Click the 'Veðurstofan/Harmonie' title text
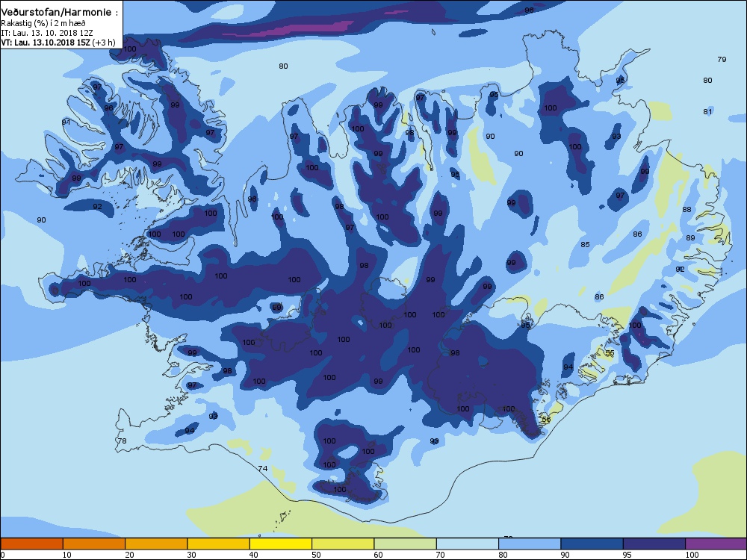747x560 pixels. pyautogui.click(x=56, y=13)
